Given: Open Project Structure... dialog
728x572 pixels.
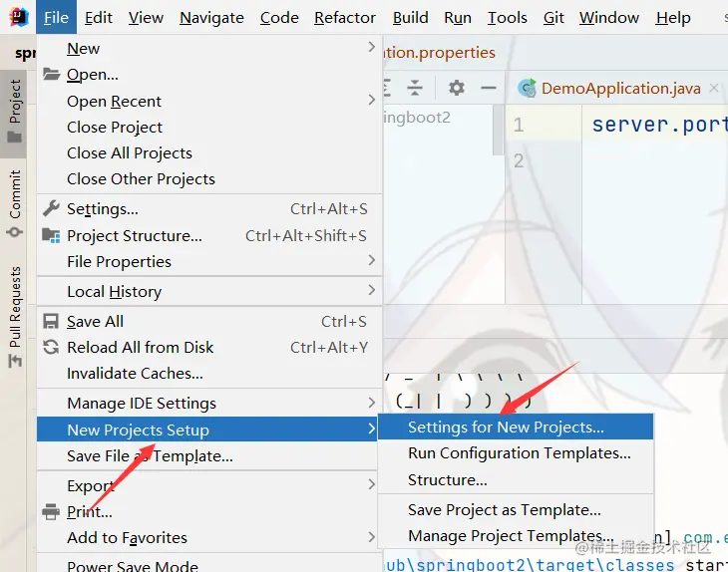Looking at the screenshot, I should 209,235.
